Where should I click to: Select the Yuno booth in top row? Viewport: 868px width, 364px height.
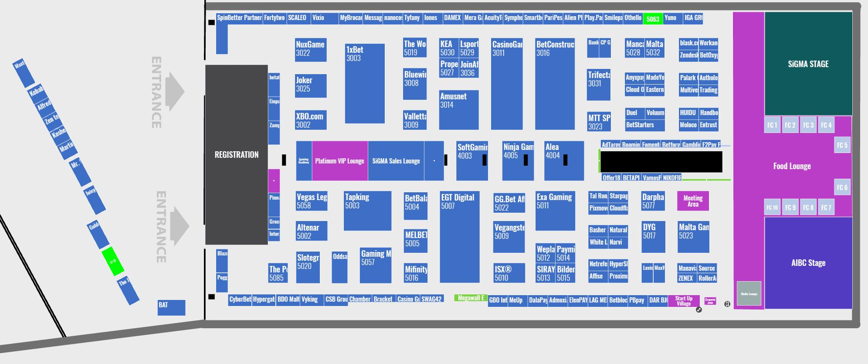(x=672, y=18)
